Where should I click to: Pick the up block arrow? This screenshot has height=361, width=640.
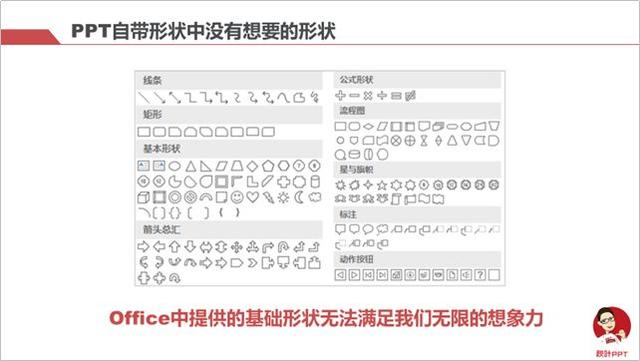(x=175, y=247)
